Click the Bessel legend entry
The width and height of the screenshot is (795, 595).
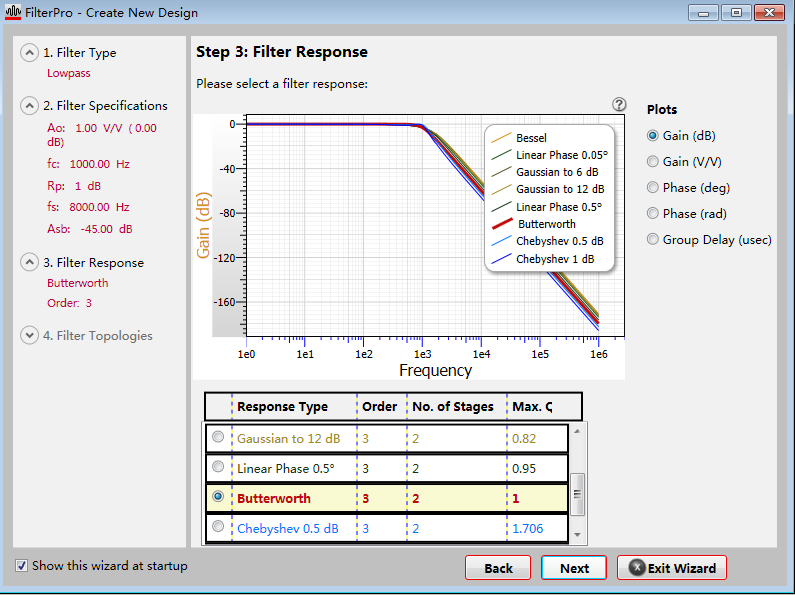[519, 137]
